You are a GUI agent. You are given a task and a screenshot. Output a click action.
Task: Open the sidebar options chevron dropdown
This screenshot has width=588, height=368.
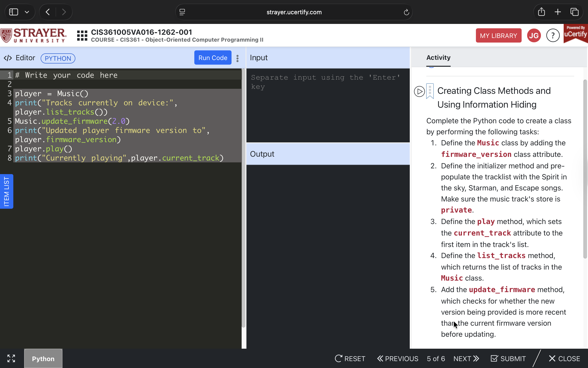pyautogui.click(x=27, y=12)
